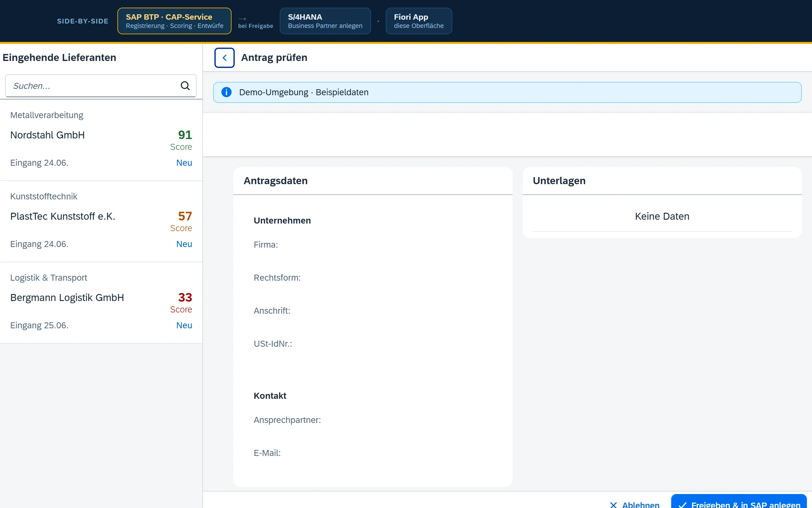Click the SIDE-BY-SIDE label
The height and width of the screenshot is (508, 812).
[82, 21]
